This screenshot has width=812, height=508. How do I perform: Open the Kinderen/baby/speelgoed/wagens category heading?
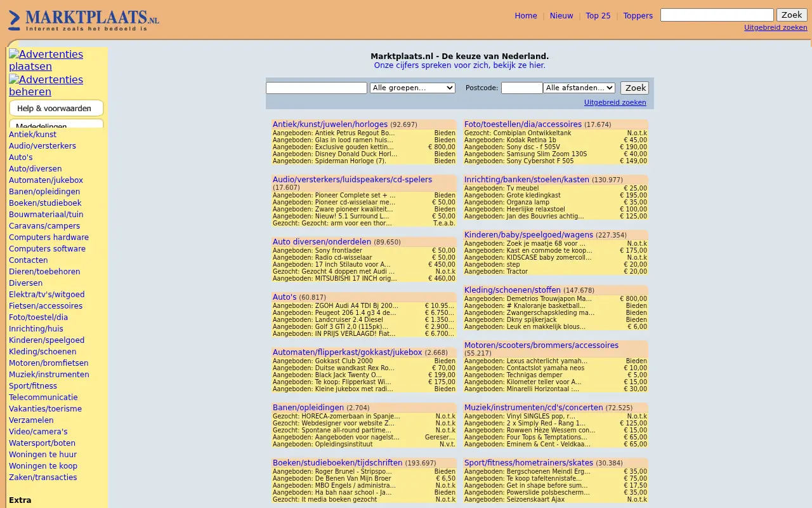(528, 235)
